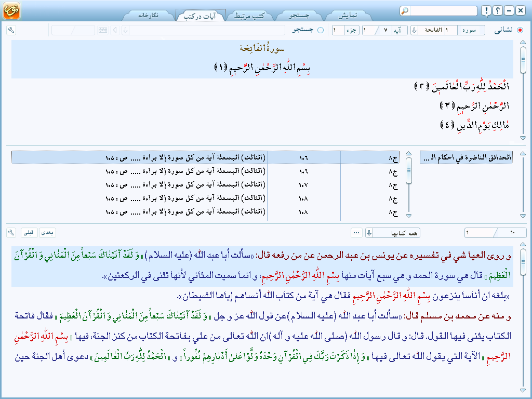The width and height of the screenshot is (532, 399).
Task: Click the three-dots more options button
Action: click(x=356, y=233)
